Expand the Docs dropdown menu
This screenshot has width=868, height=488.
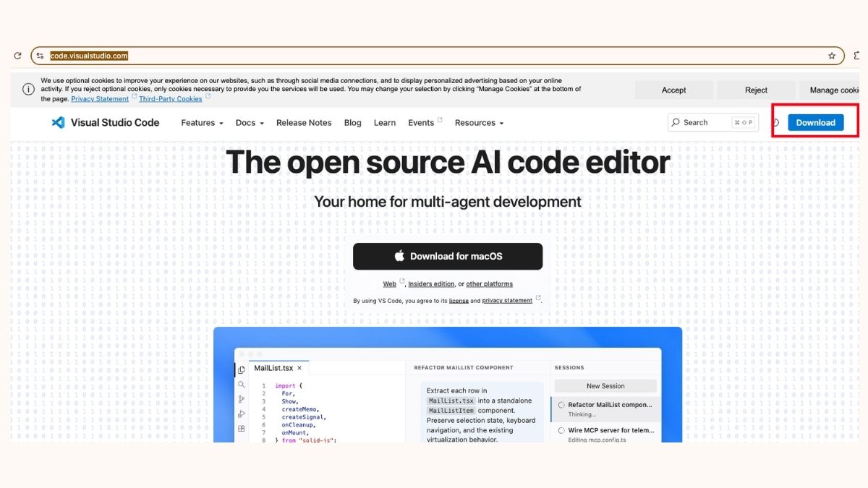pos(250,123)
